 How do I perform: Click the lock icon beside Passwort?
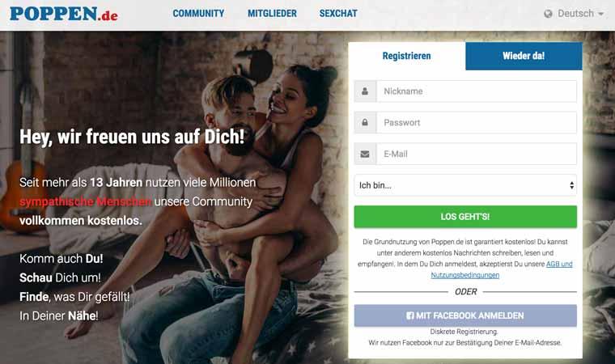[365, 123]
